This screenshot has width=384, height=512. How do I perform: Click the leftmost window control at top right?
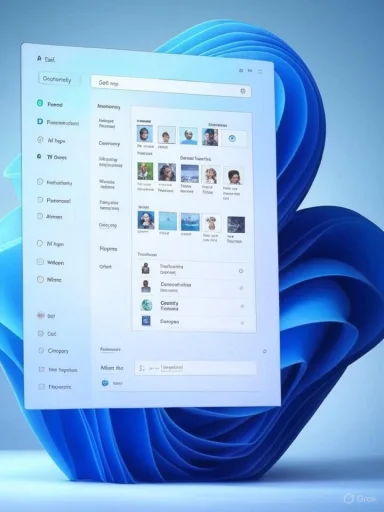[241, 70]
